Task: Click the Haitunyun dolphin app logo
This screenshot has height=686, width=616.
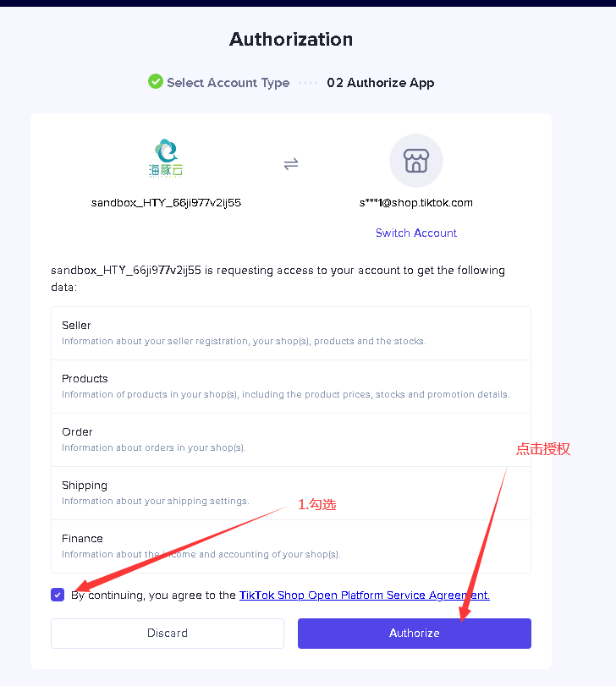Action: coord(166,158)
